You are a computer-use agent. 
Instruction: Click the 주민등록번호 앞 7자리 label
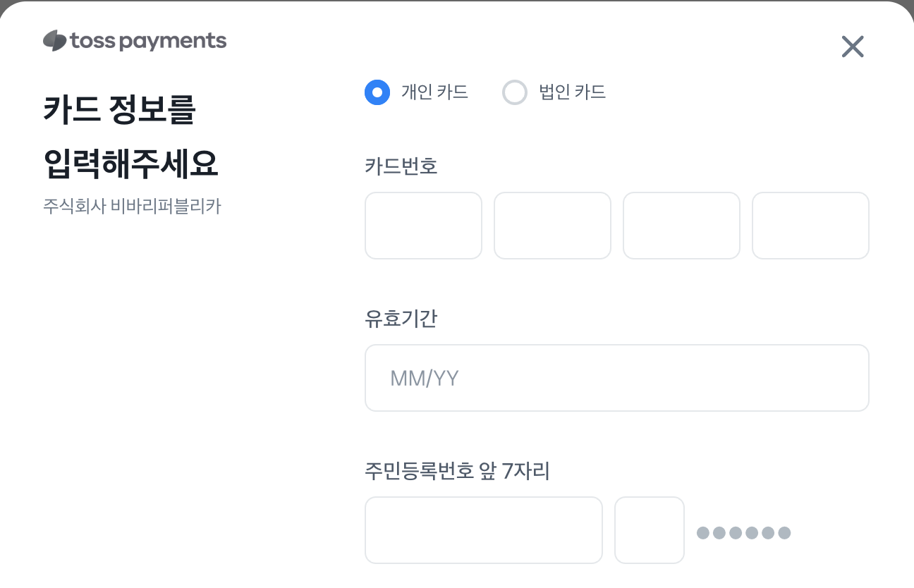pos(457,471)
